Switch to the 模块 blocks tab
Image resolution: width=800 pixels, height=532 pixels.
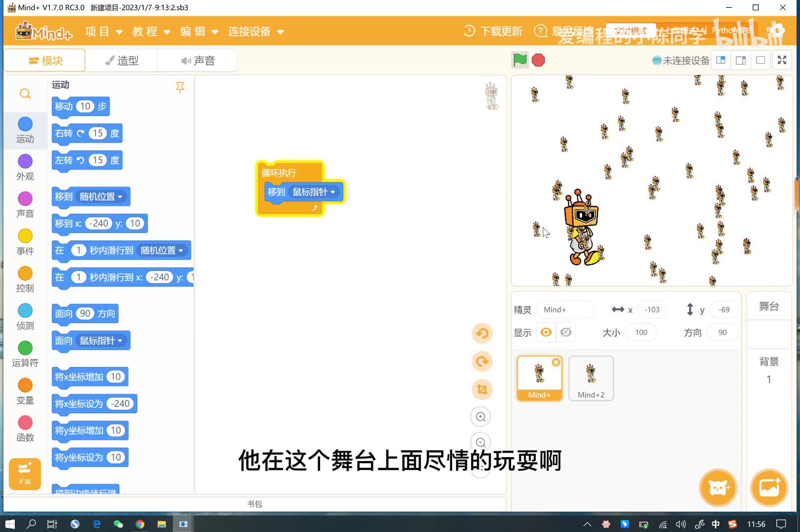coord(45,61)
